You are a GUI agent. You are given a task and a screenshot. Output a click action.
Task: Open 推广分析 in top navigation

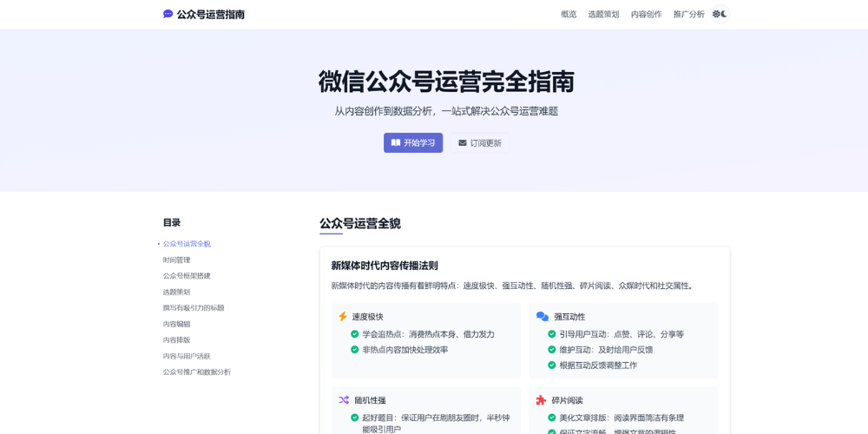(689, 15)
